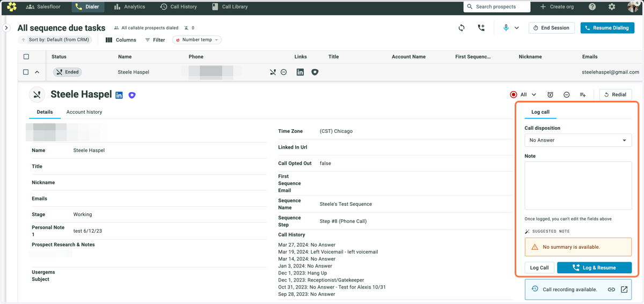The width and height of the screenshot is (644, 304).
Task: Click the Personal Note value test 6/12/23
Action: [x=87, y=231]
